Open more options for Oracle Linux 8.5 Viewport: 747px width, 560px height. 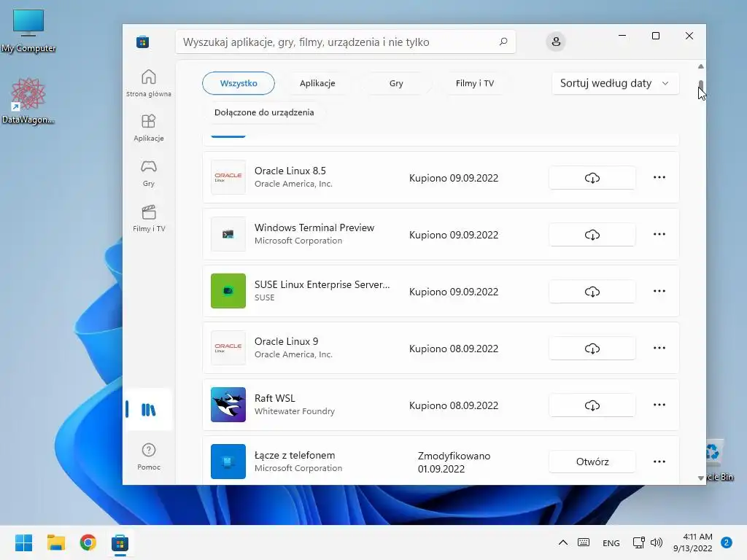(x=659, y=177)
